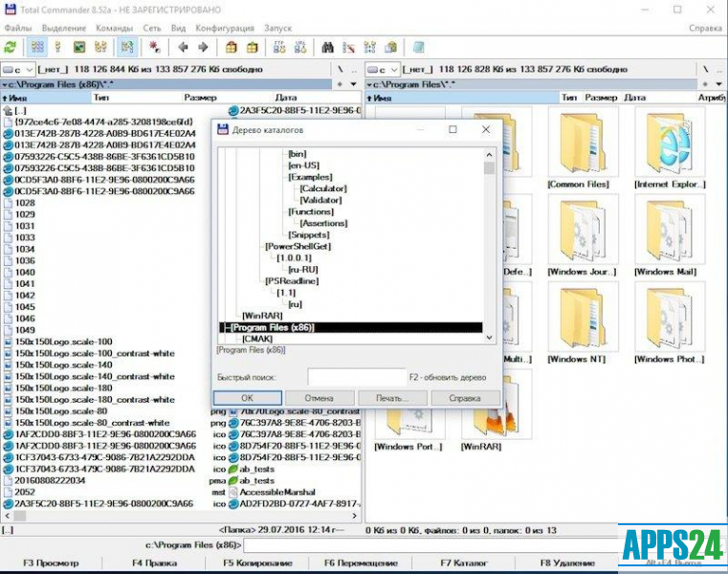Click left panel root directory backslash button
The image size is (728, 574).
[x=341, y=69]
